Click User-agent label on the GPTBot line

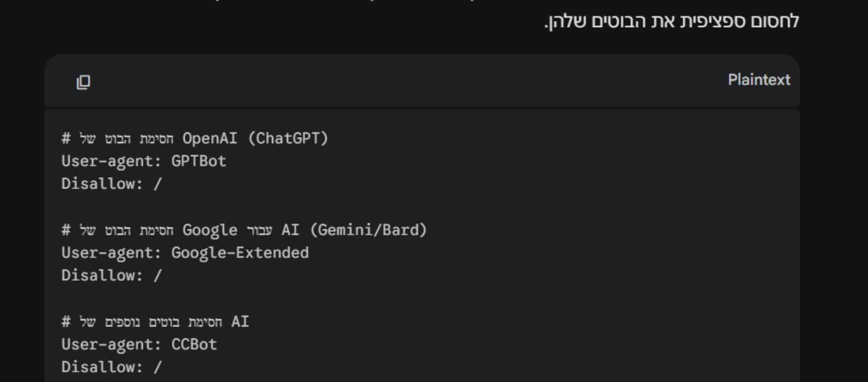(x=111, y=161)
